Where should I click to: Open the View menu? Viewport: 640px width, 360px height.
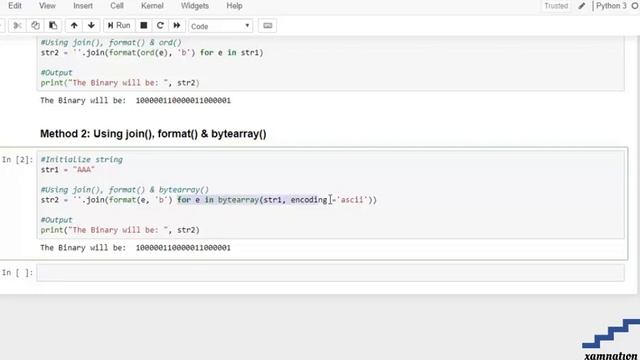[x=47, y=6]
